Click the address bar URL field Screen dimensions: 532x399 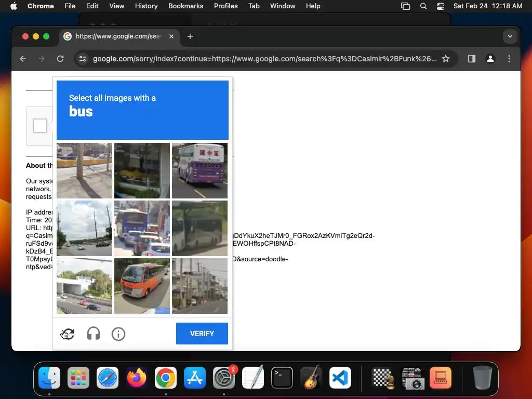click(264, 59)
